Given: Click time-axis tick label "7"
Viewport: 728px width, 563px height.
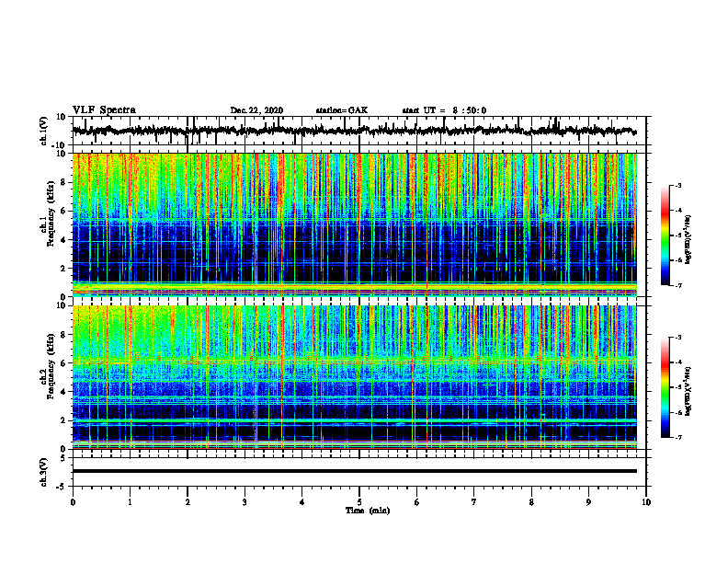Looking at the screenshot, I should click(x=474, y=502).
